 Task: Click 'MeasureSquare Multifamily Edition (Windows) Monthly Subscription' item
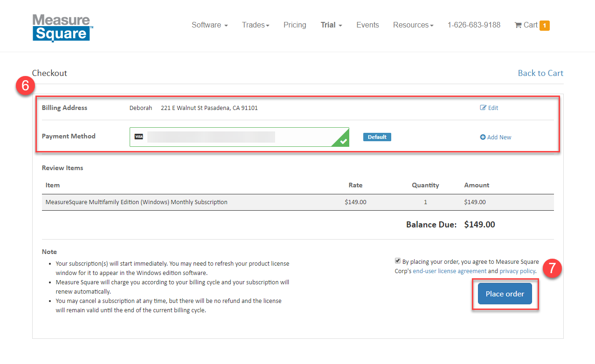pyautogui.click(x=137, y=202)
